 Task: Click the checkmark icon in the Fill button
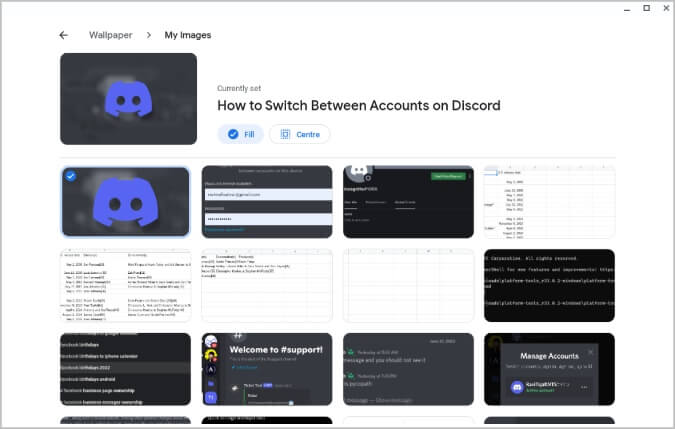pyautogui.click(x=233, y=134)
